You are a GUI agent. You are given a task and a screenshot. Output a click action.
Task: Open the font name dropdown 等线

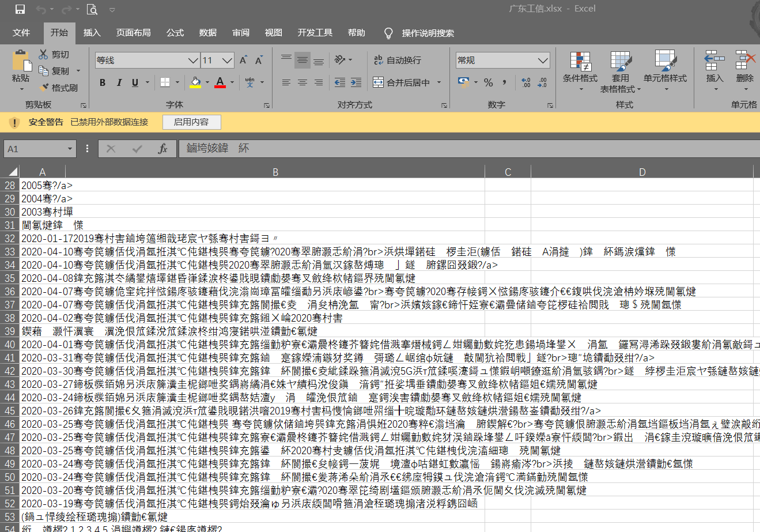[194, 60]
